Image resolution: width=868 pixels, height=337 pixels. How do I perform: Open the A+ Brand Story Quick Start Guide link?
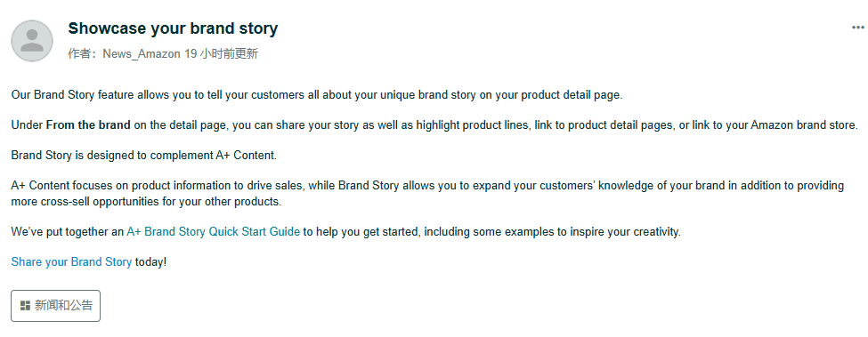pyautogui.click(x=213, y=232)
